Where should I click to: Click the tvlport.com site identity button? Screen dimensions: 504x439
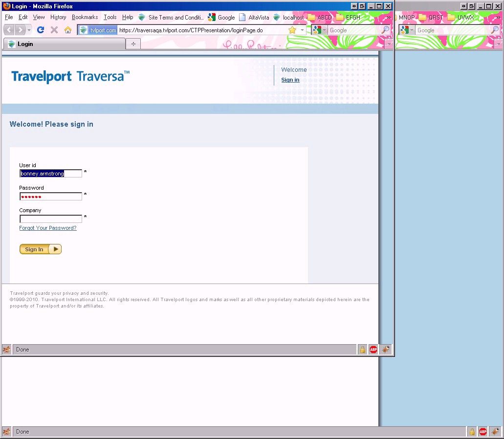click(98, 30)
